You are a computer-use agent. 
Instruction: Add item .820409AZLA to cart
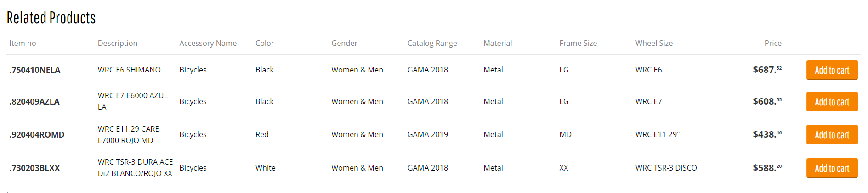tap(832, 102)
